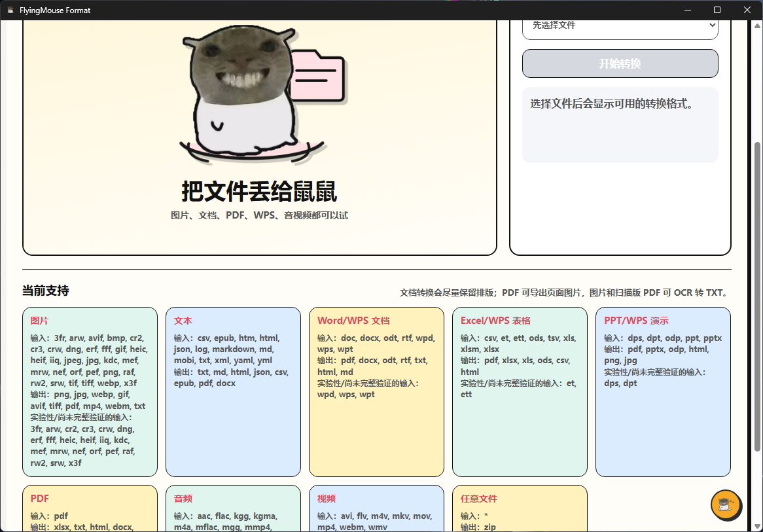Viewport: 763px width, 532px height.
Task: Click the 把文件丢给鼠鼠 heading
Action: pos(259,191)
